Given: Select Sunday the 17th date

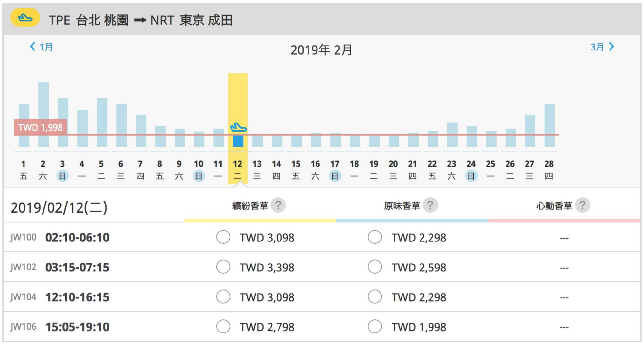Looking at the screenshot, I should (335, 169).
